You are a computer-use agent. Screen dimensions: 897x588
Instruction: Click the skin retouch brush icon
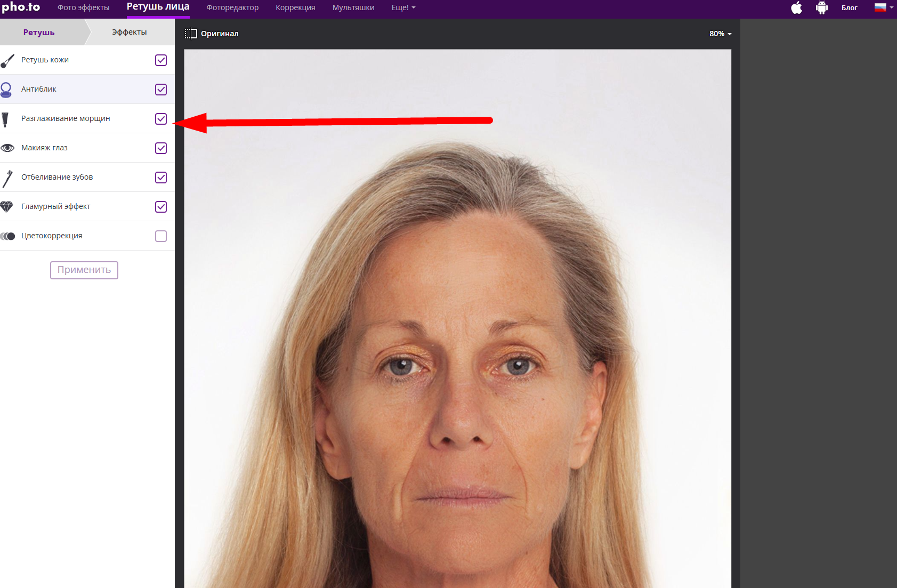[x=7, y=60]
